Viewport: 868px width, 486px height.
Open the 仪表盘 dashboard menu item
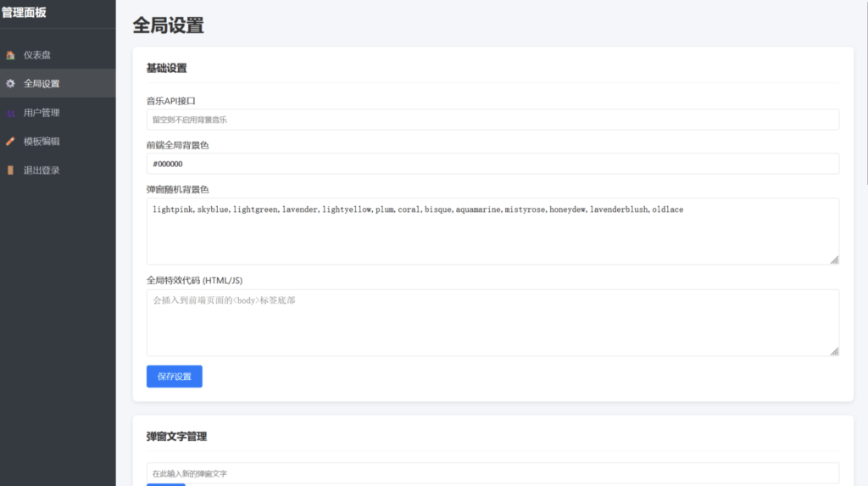37,55
